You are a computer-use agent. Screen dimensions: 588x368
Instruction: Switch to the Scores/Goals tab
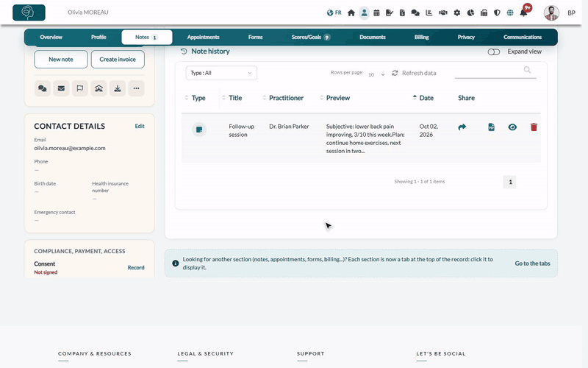(x=310, y=38)
